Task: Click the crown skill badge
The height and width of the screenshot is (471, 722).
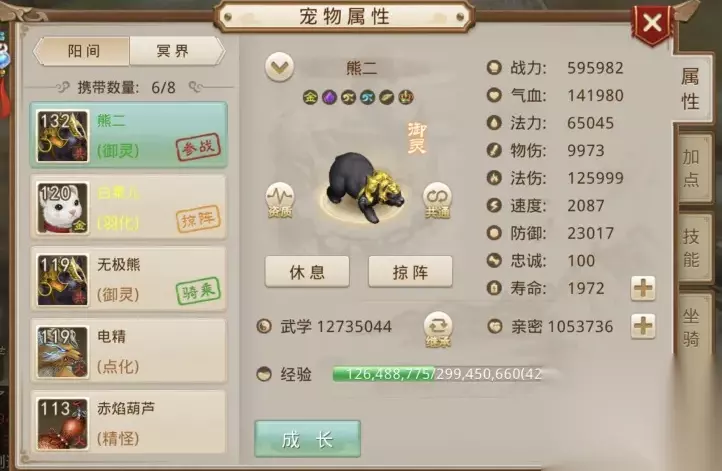Action: pos(406,97)
